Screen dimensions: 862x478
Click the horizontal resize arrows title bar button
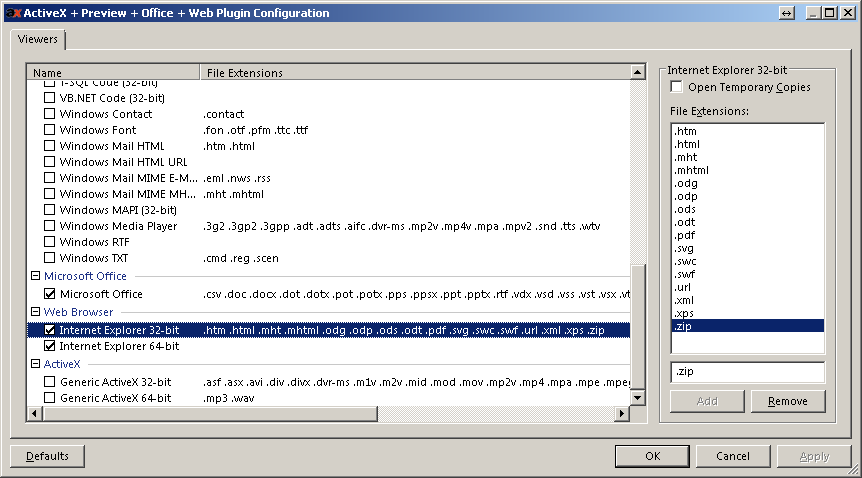tap(787, 13)
